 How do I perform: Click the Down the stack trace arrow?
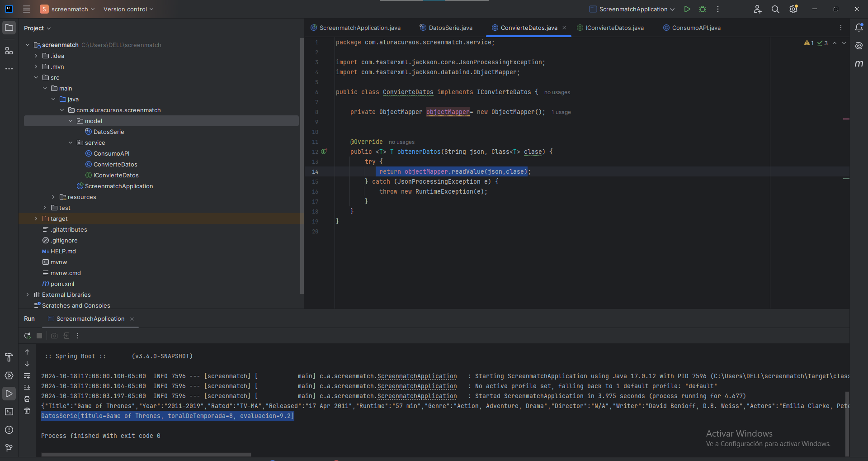pos(27,364)
